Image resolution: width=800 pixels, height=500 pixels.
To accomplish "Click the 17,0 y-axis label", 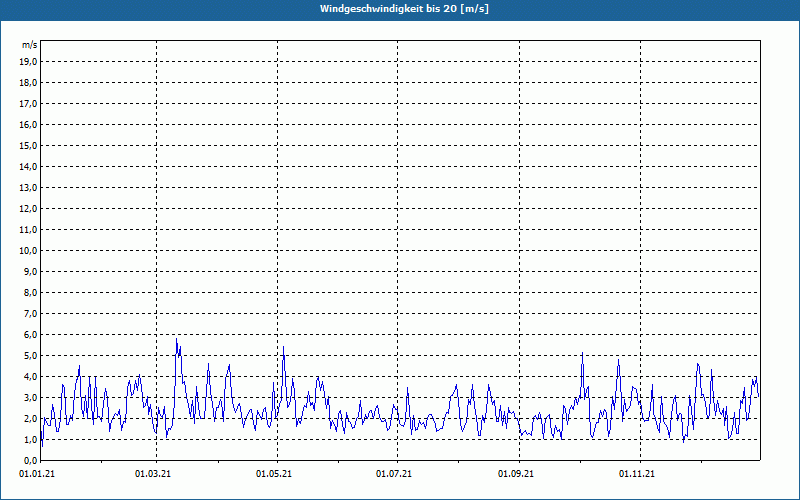I will (29, 104).
